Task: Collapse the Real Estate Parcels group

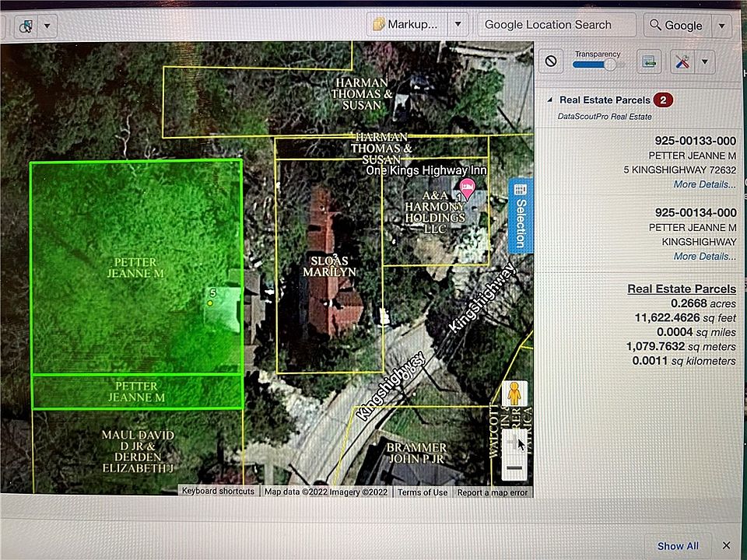Action: click(549, 100)
